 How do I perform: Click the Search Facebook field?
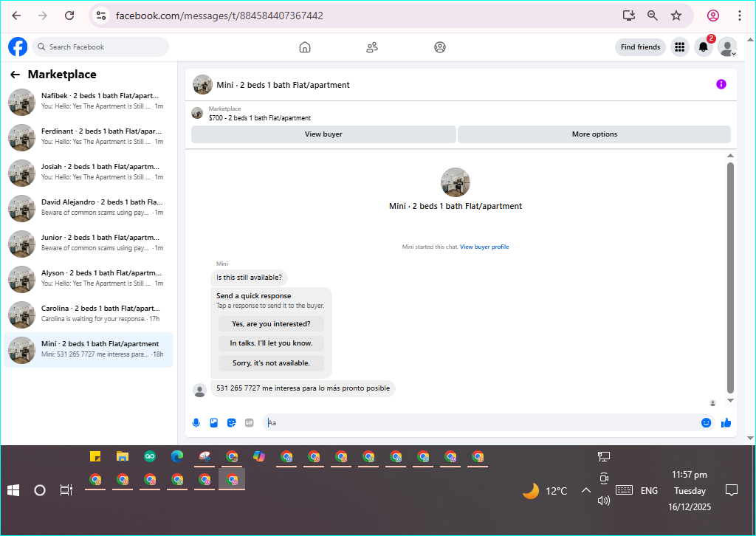(x=100, y=47)
